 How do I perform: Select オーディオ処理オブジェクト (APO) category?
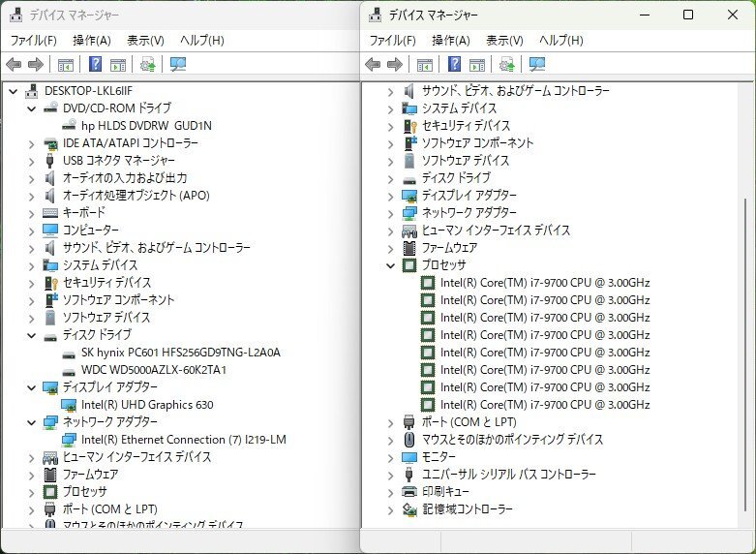(x=136, y=196)
